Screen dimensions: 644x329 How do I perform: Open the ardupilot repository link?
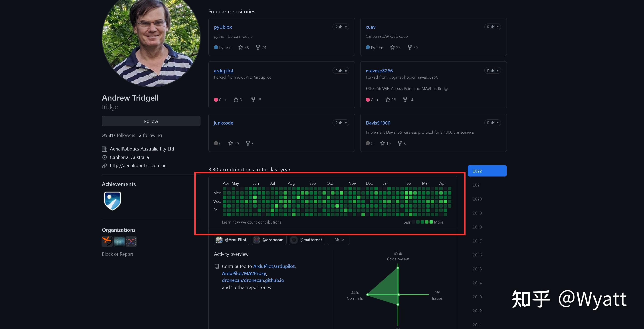point(224,71)
